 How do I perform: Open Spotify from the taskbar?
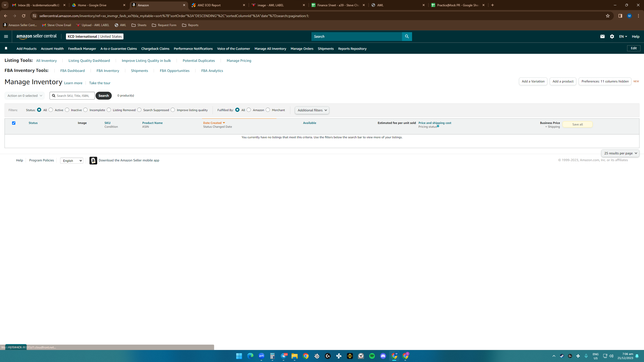(x=372, y=356)
